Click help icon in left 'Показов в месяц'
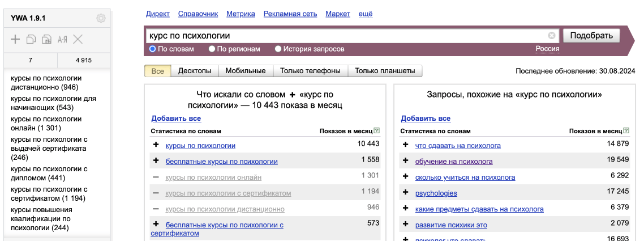644x241 pixels. point(377,131)
